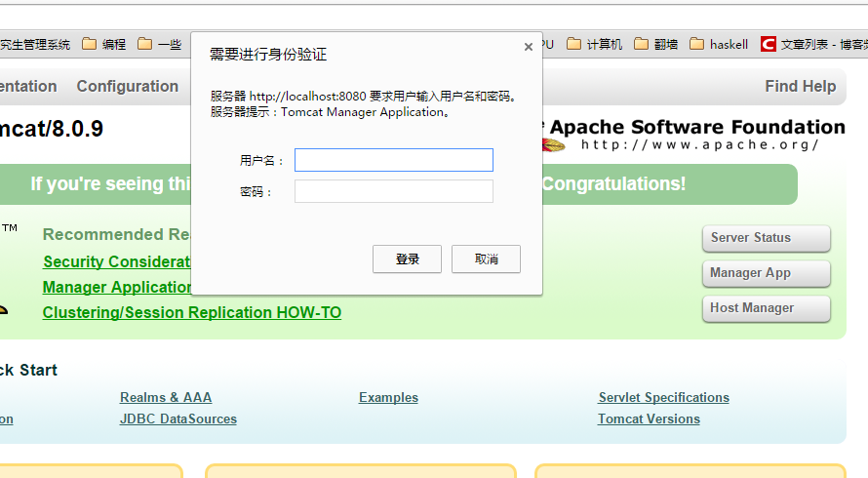Click the 需要进行身份验证 dialog title
The height and width of the screenshot is (478, 868).
click(x=268, y=55)
